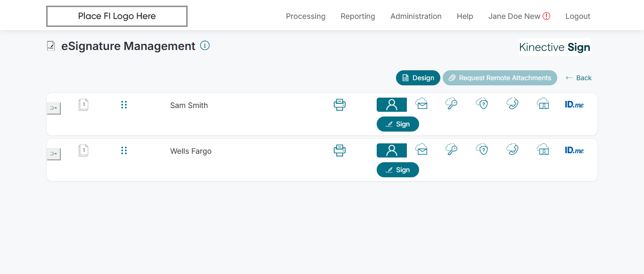Open the Jane Doe New user menu

point(519,16)
